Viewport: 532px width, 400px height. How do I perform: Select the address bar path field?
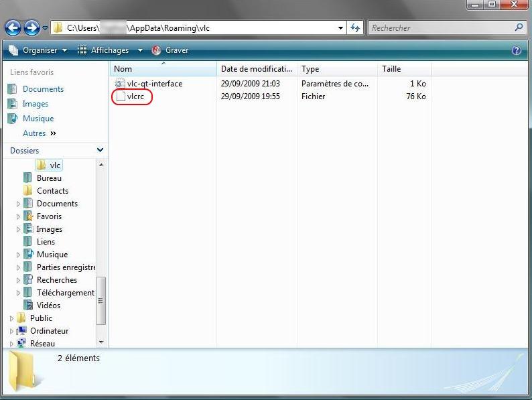(198, 28)
